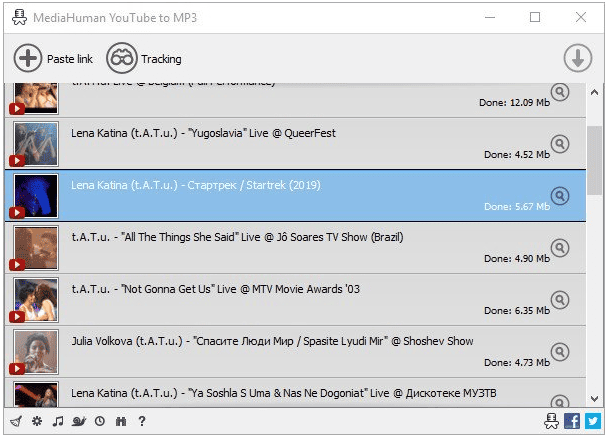Select Ya Soshla S Uma & Nas Ne Dogoniat title
608x439 pixels.
[x=283, y=393]
